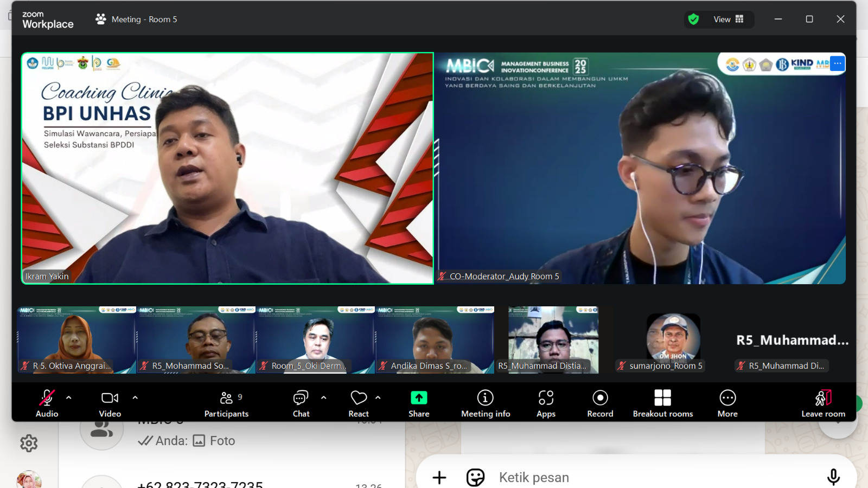The width and height of the screenshot is (868, 488).
Task: Open the React emoji menu
Action: click(x=359, y=403)
